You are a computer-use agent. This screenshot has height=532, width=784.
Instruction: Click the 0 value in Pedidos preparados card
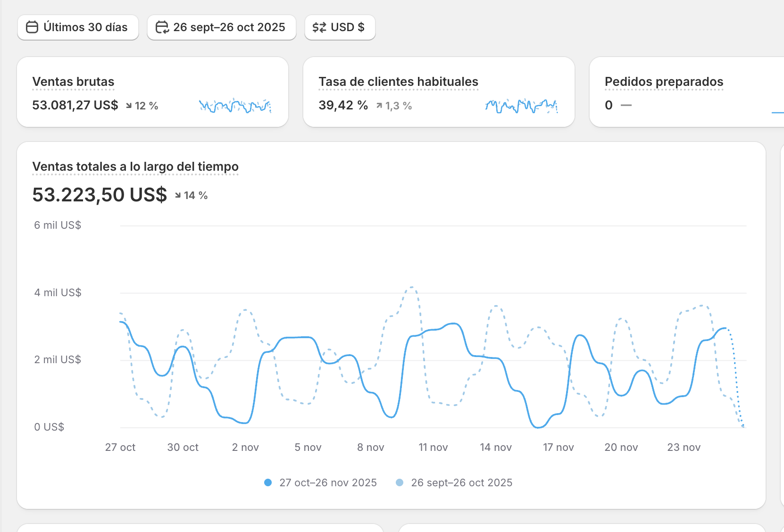(609, 105)
